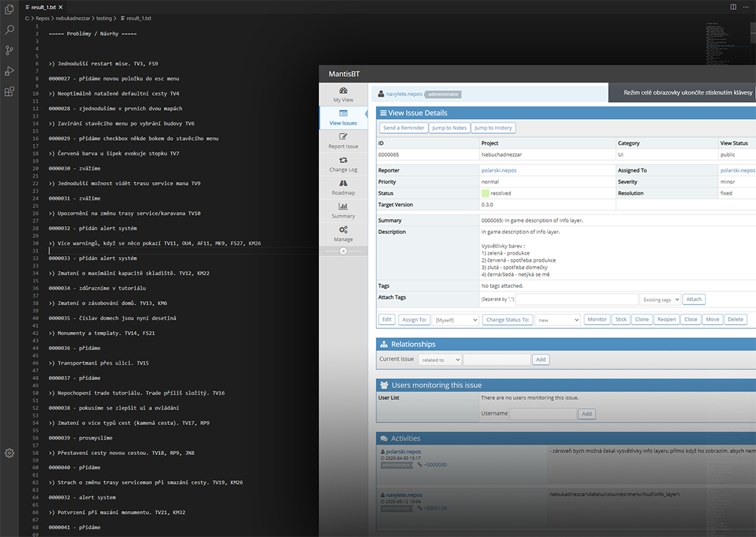
Task: Open Assigned To polarski.nepos link
Action: [x=738, y=170]
